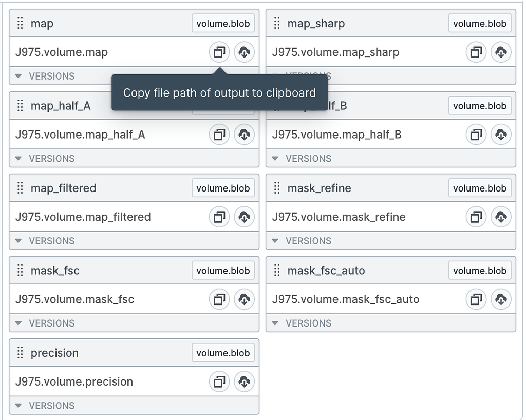The width and height of the screenshot is (526, 420).
Task: Download J975.volume.precision output
Action: [244, 381]
